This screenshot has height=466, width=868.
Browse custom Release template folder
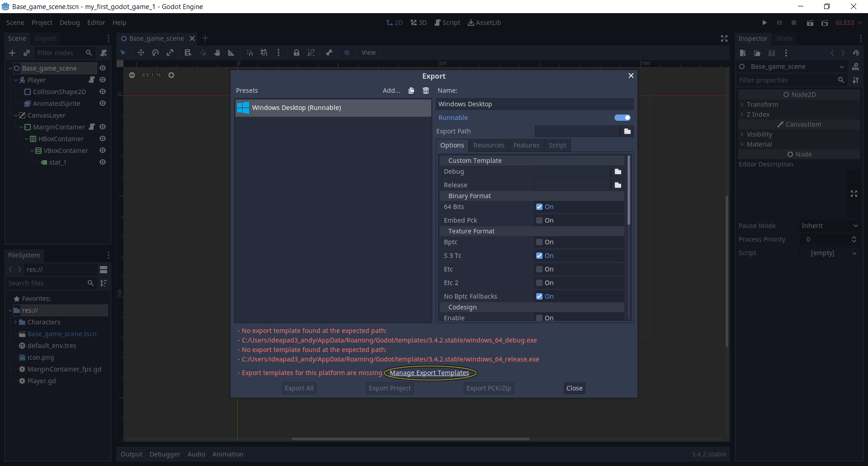(618, 185)
